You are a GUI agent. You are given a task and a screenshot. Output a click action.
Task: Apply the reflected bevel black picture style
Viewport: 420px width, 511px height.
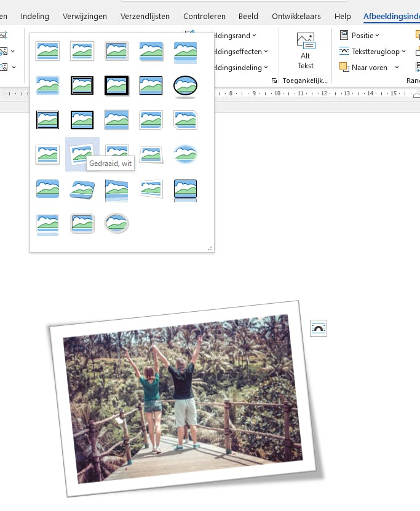185,191
